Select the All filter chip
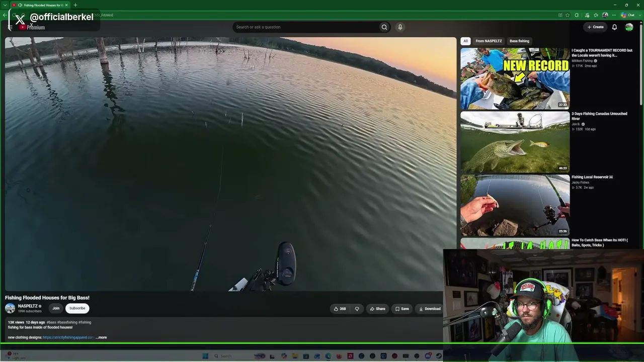Viewport: 644px width, 362px height. [465, 41]
